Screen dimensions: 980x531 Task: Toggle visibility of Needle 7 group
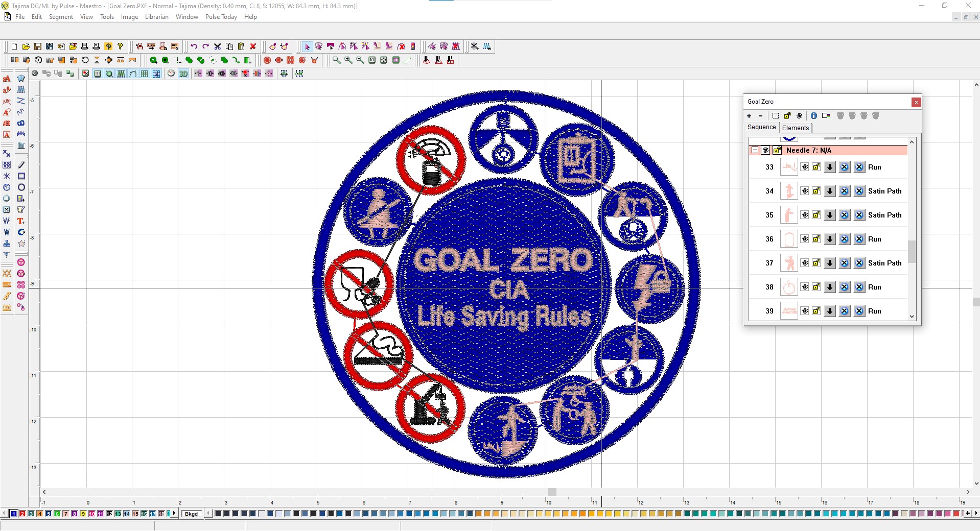(765, 150)
